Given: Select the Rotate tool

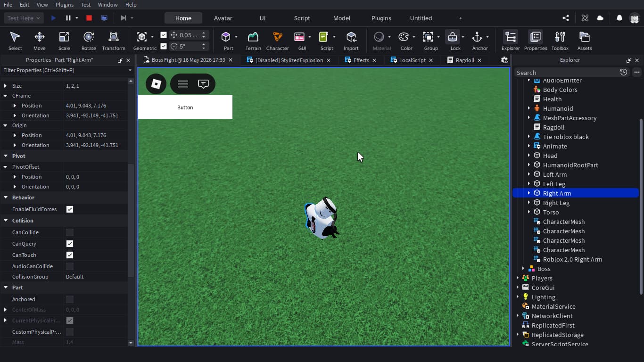Looking at the screenshot, I should [89, 41].
